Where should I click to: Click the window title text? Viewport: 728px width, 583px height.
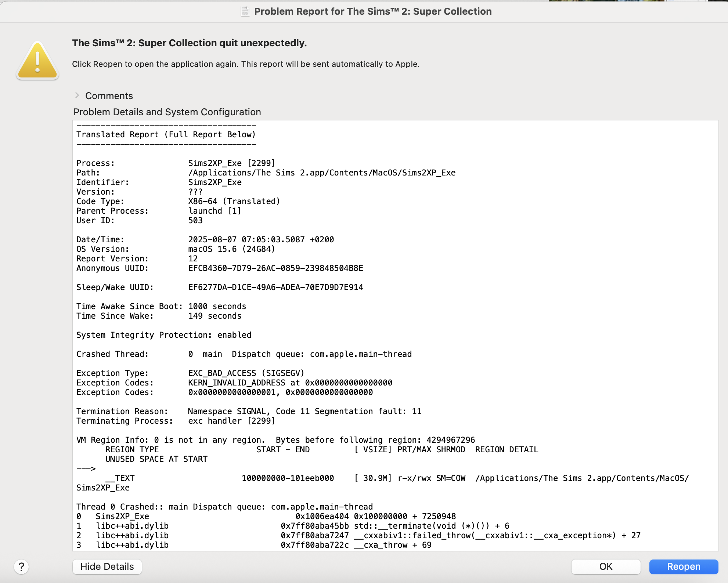(373, 11)
